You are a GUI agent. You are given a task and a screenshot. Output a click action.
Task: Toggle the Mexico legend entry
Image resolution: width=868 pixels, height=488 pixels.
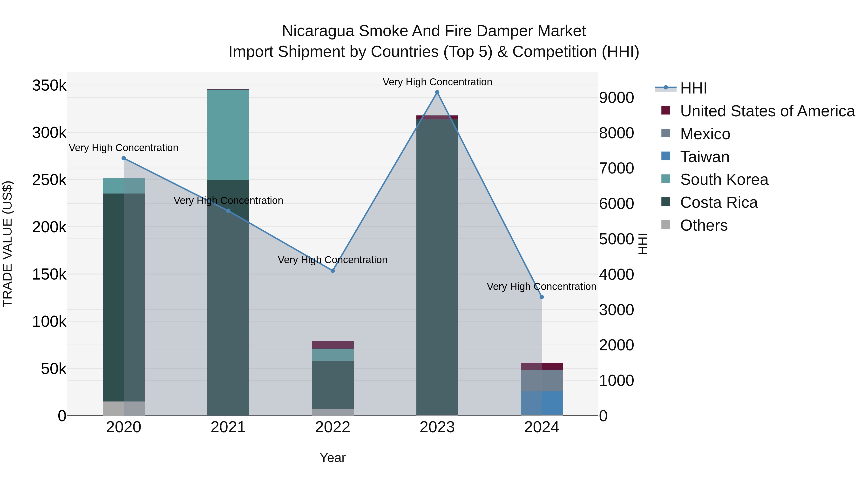pyautogui.click(x=695, y=134)
